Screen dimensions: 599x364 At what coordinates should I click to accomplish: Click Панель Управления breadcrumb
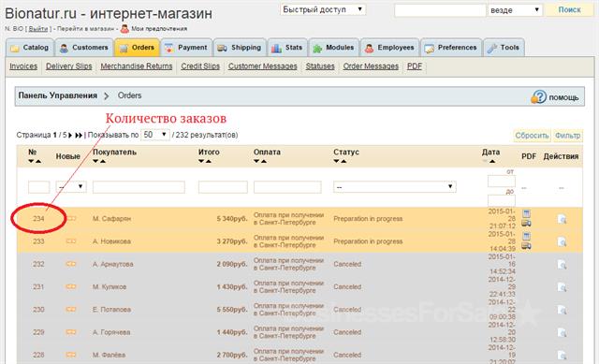pos(58,95)
